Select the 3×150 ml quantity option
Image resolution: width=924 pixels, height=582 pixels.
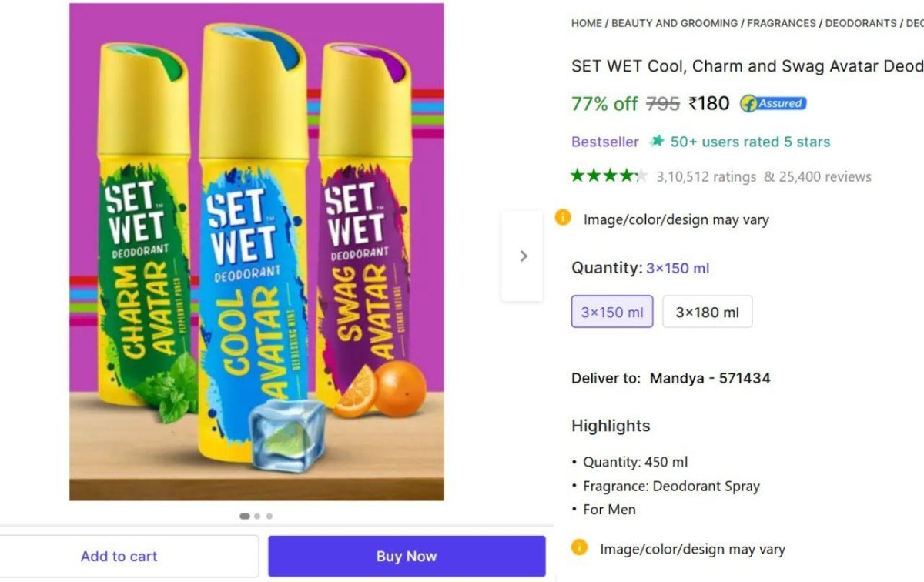click(612, 311)
